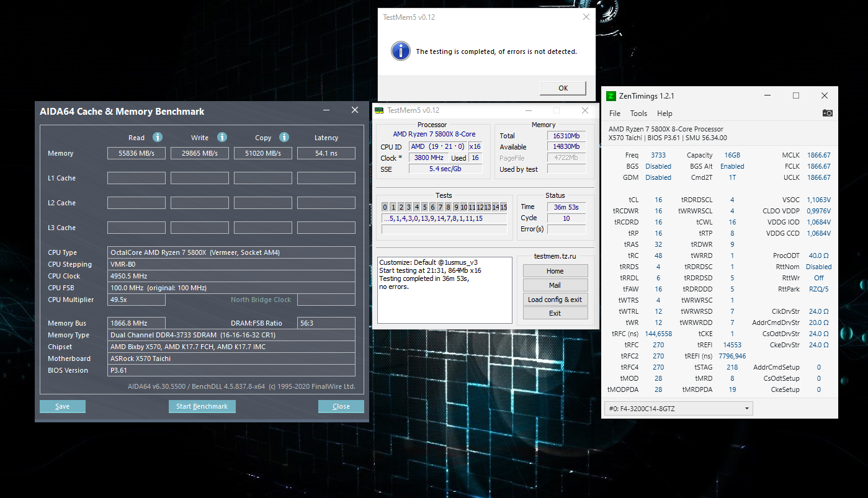
Task: Click OK in the testing completed dialog
Action: pos(563,88)
